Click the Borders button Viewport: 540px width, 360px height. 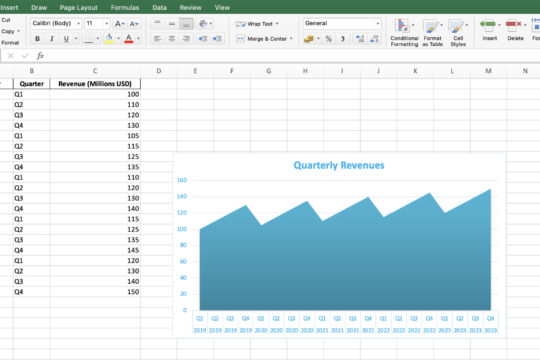pos(89,39)
